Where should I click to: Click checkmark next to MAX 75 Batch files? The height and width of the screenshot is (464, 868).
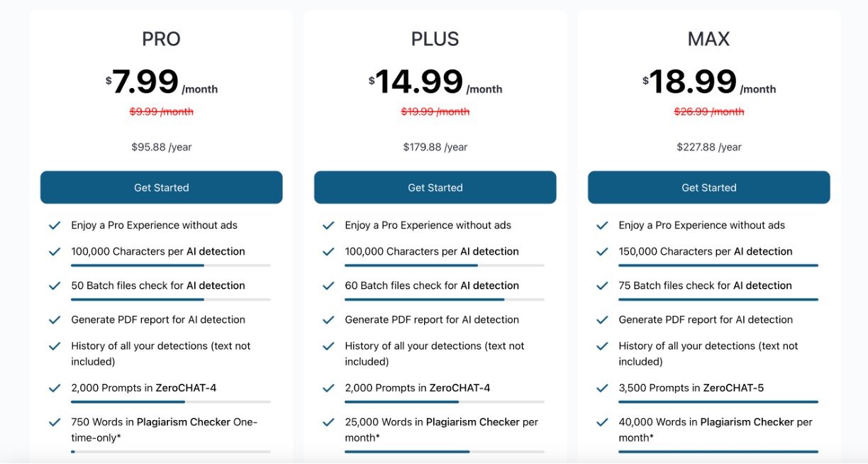click(x=601, y=285)
